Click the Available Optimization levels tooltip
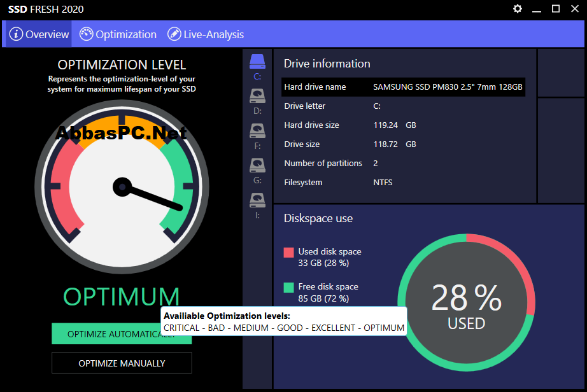 284,321
